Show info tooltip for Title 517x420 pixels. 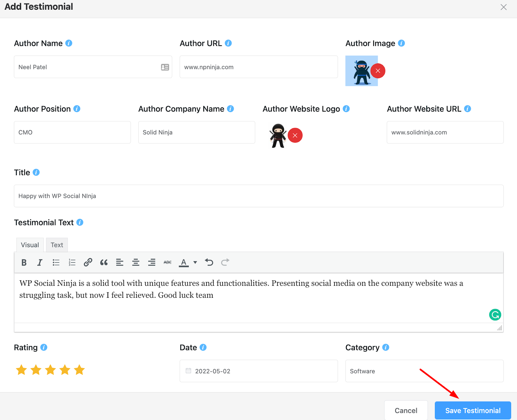[x=36, y=172]
